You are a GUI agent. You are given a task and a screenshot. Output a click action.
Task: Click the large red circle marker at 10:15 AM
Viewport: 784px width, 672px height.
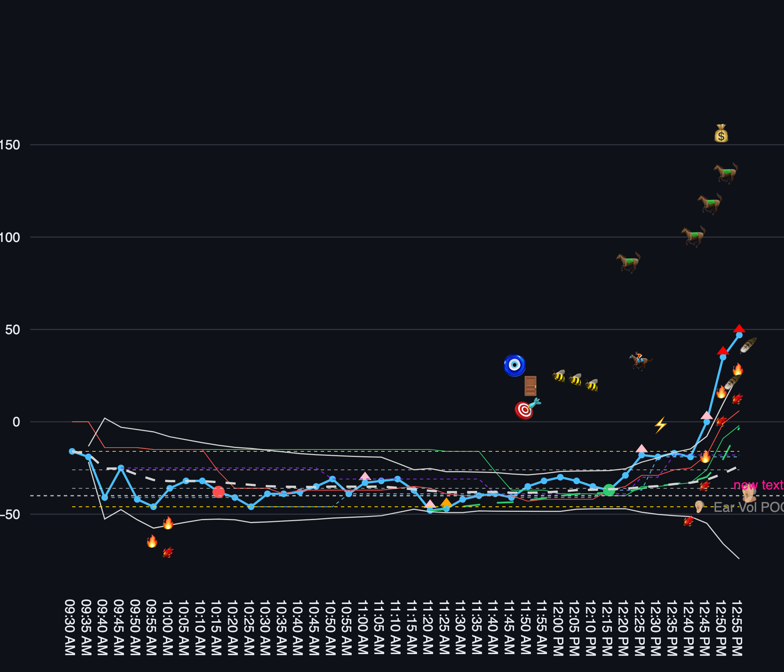tap(218, 492)
